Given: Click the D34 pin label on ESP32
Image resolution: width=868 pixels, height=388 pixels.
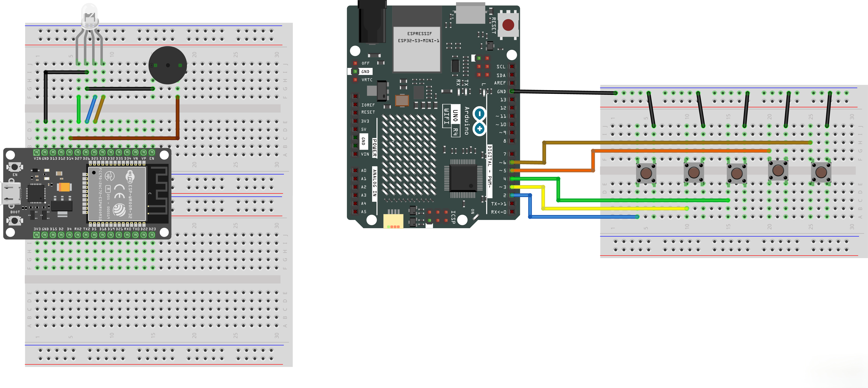Looking at the screenshot, I should (128, 158).
